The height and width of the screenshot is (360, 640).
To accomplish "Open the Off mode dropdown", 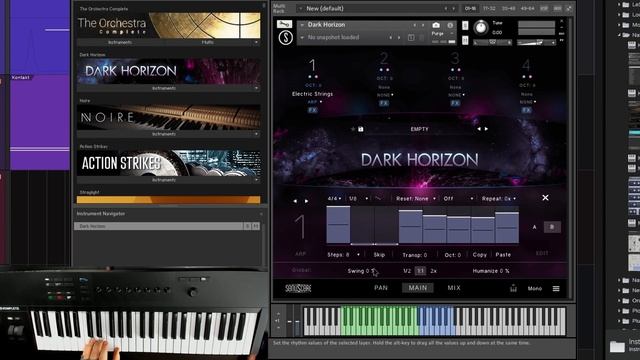I will coord(458,198).
